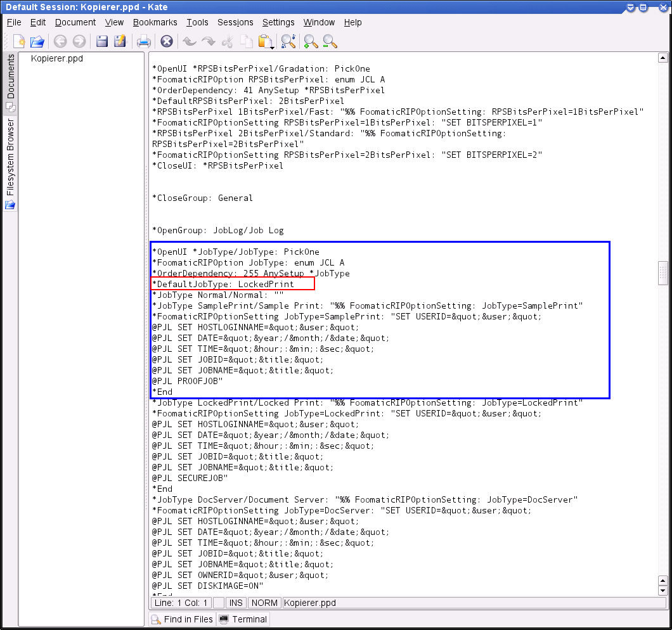The width and height of the screenshot is (672, 630).
Task: Open the Sessions menu
Action: click(x=235, y=22)
